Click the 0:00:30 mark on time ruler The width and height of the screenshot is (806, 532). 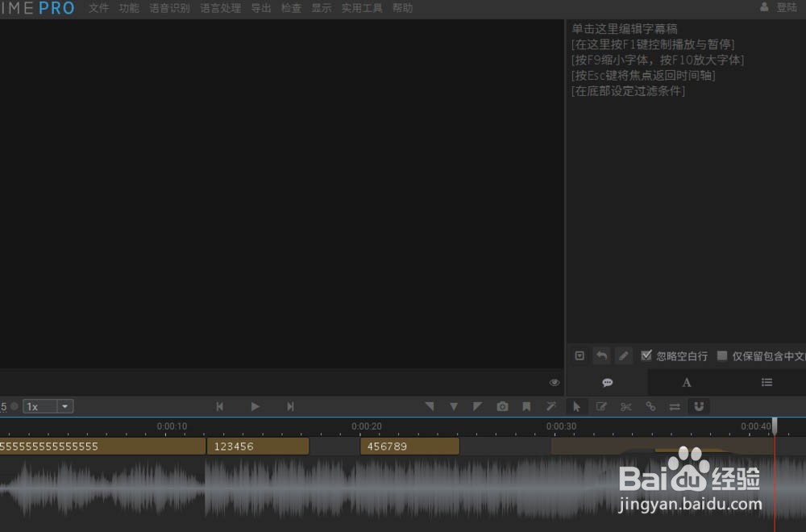click(561, 426)
